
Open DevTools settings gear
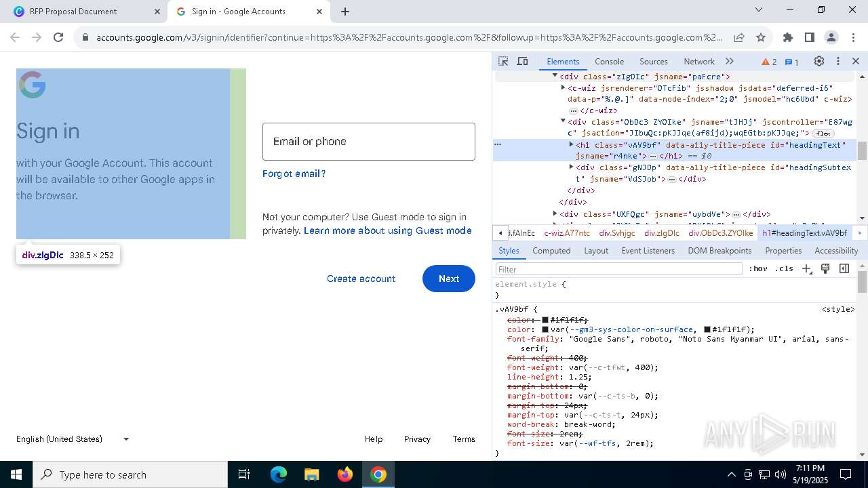[x=819, y=61]
